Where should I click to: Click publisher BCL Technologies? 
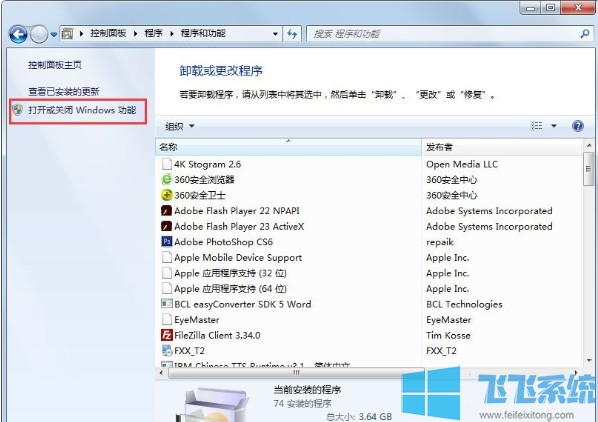coord(464,304)
